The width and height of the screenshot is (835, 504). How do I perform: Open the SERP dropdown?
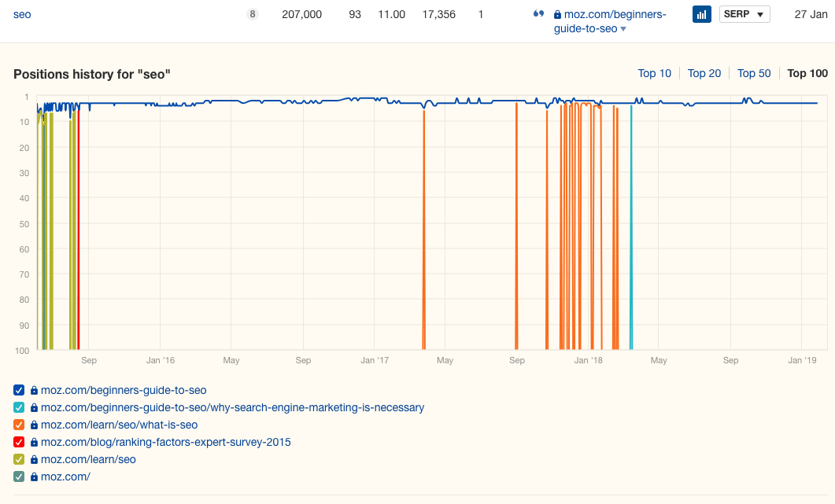pyautogui.click(x=744, y=14)
